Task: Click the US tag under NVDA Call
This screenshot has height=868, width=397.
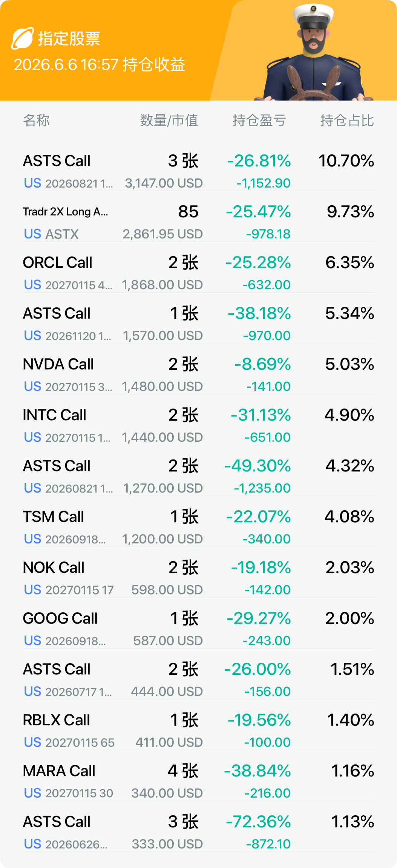Action: (x=32, y=387)
